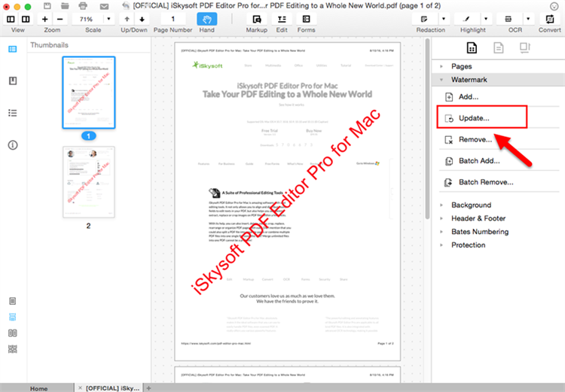Click the 71% scale field
Viewport: 565px width, 392px height.
tap(87, 19)
